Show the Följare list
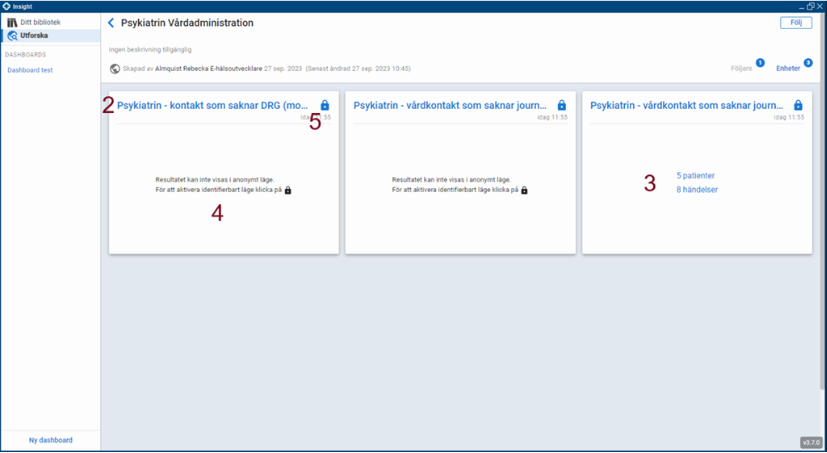Image resolution: width=827 pixels, height=453 pixels. 742,69
